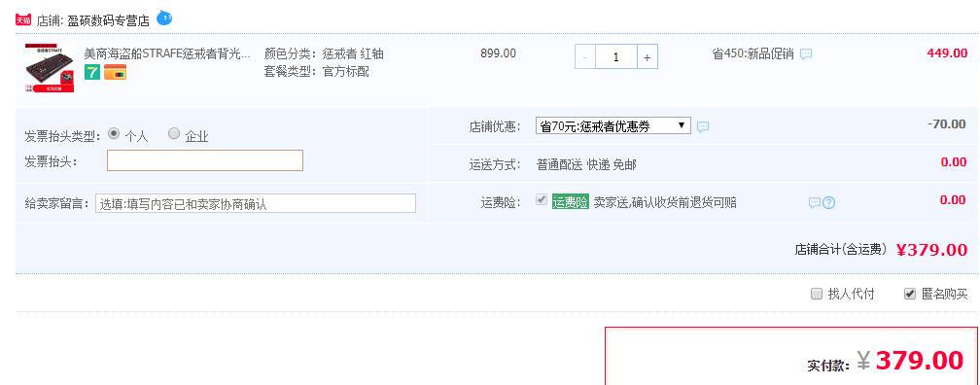Click the comment icon beside 省450:新品促销
Image resolution: width=980 pixels, height=385 pixels.
coord(806,54)
